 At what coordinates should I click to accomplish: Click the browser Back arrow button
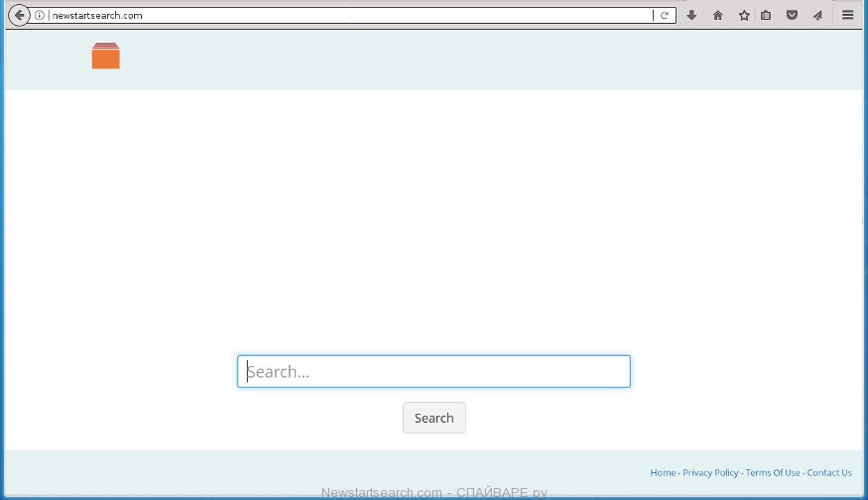pyautogui.click(x=19, y=15)
